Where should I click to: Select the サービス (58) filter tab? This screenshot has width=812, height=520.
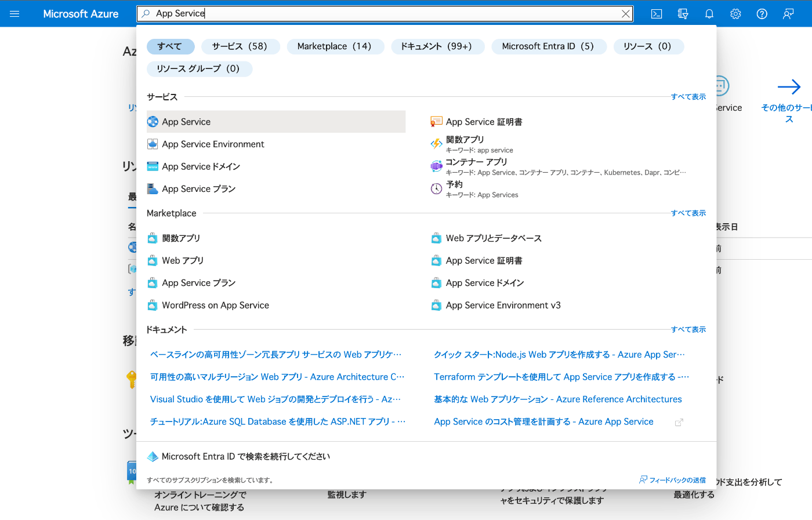click(240, 46)
